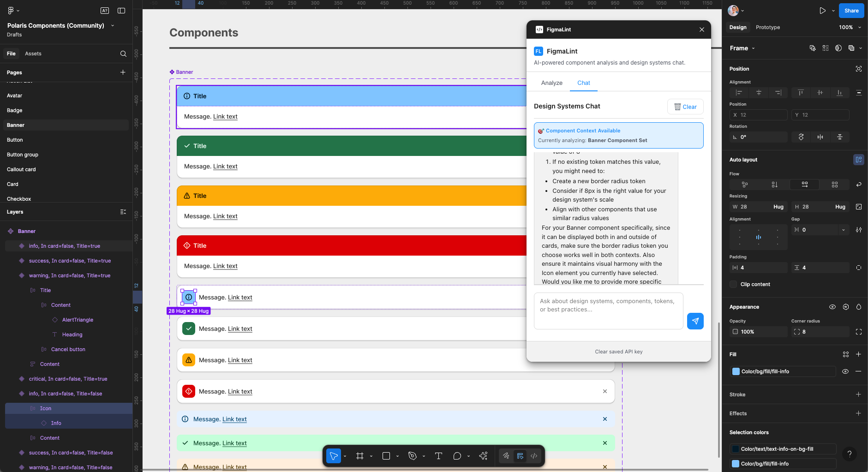
Task: Hide the fill-info fill with eye icon
Action: (845, 371)
